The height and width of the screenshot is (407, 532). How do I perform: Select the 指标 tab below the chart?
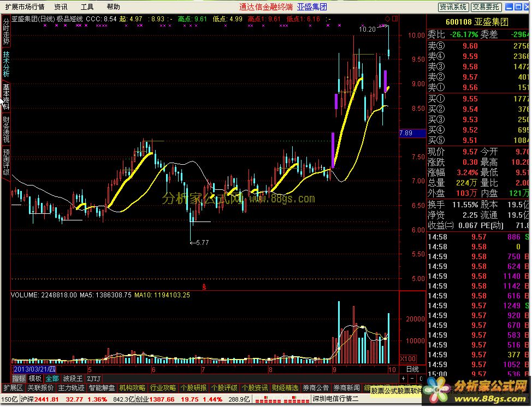coord(19,379)
